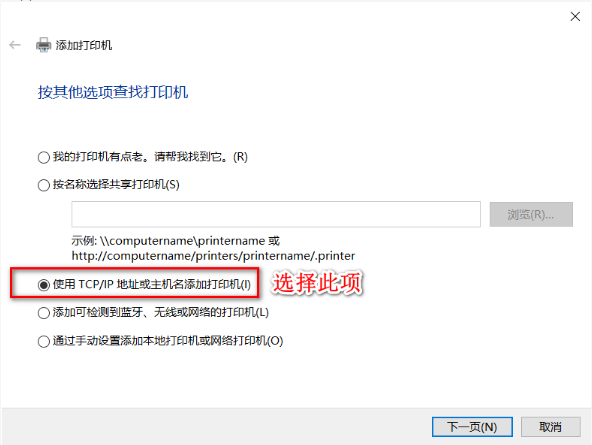Image resolution: width=592 pixels, height=445 pixels.
Task: Click label text 无线或网络的打印机(L)
Action: coord(211,313)
